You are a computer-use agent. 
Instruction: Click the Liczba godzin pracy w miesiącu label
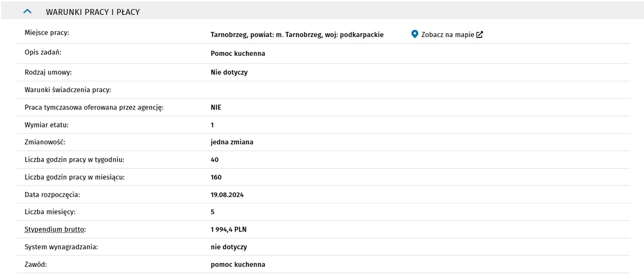click(75, 177)
